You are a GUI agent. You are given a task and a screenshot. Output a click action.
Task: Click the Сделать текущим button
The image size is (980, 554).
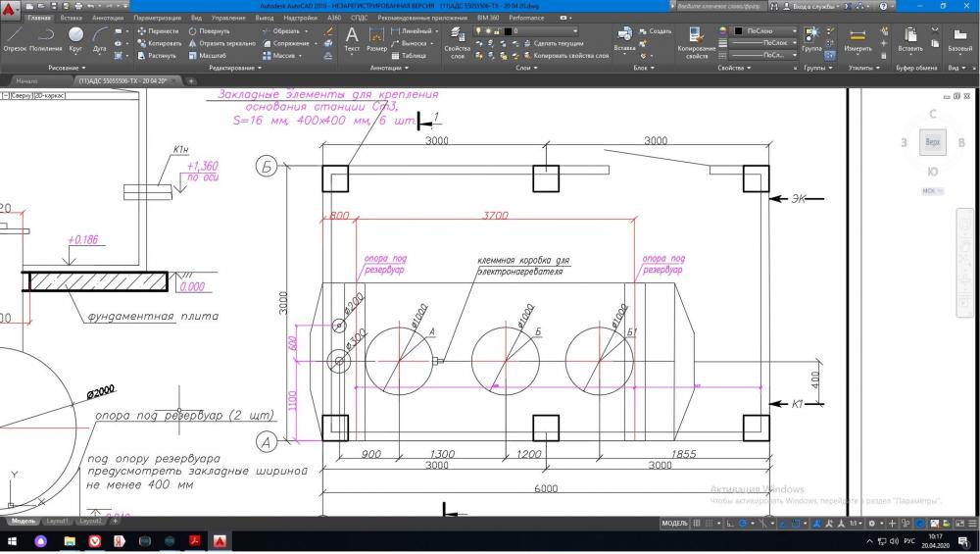(x=559, y=43)
